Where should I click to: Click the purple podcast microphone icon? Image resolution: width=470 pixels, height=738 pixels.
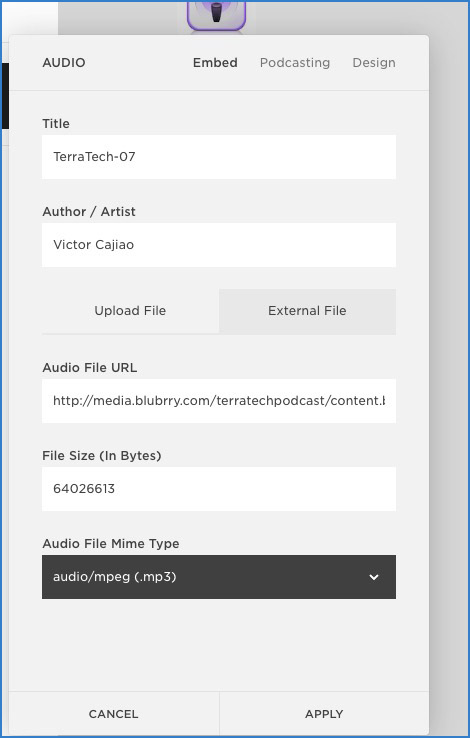coord(216,16)
